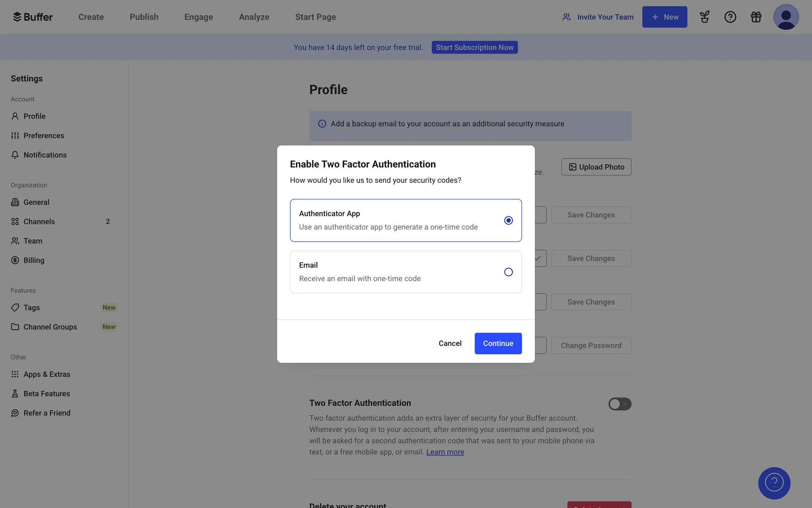Go to Billing settings

pyautogui.click(x=34, y=260)
